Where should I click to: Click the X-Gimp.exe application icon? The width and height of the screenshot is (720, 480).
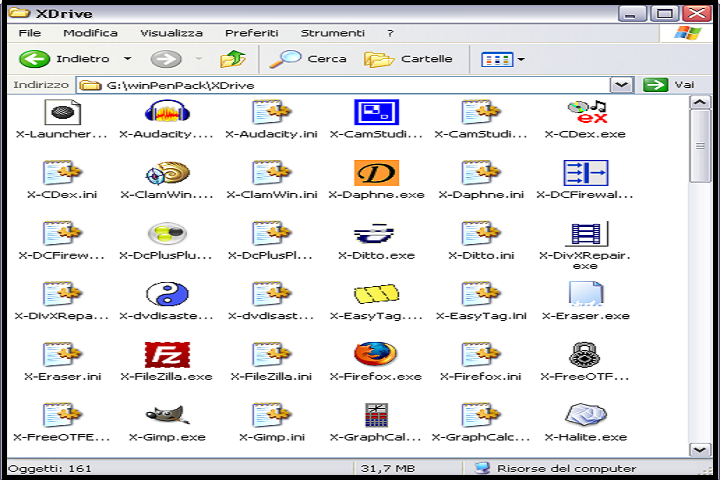(166, 415)
